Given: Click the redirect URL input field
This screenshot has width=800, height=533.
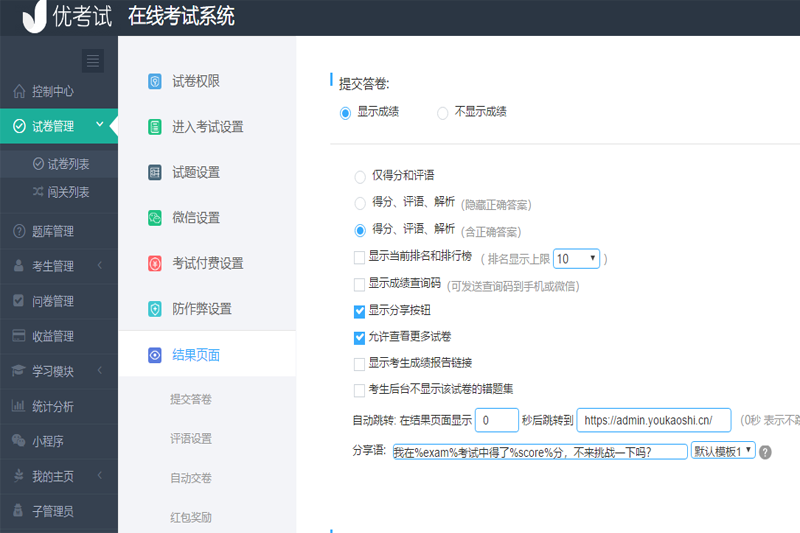Looking at the screenshot, I should [654, 420].
